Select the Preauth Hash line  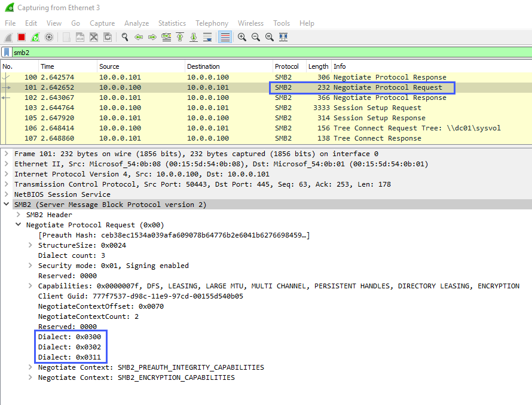click(x=174, y=235)
